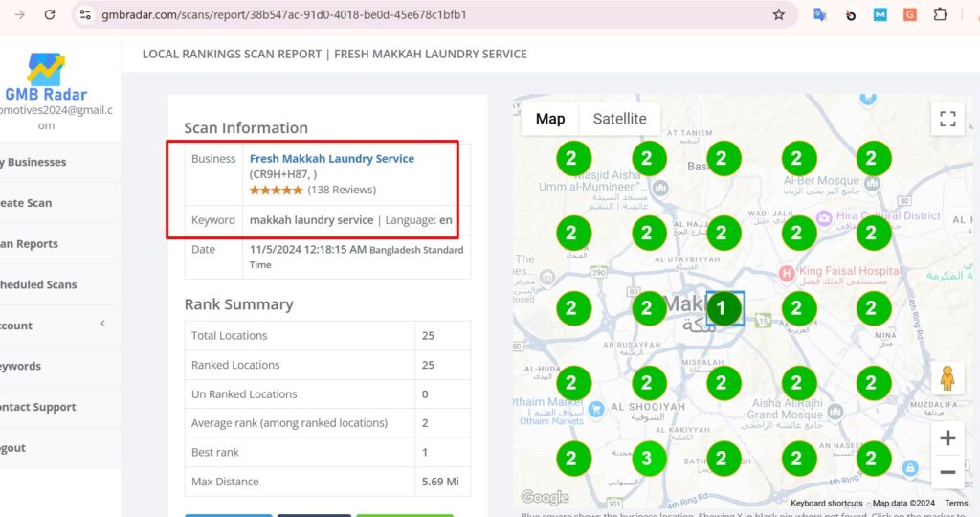This screenshot has height=517, width=980.
Task: Reload the page with refresh icon
Action: pos(50,14)
